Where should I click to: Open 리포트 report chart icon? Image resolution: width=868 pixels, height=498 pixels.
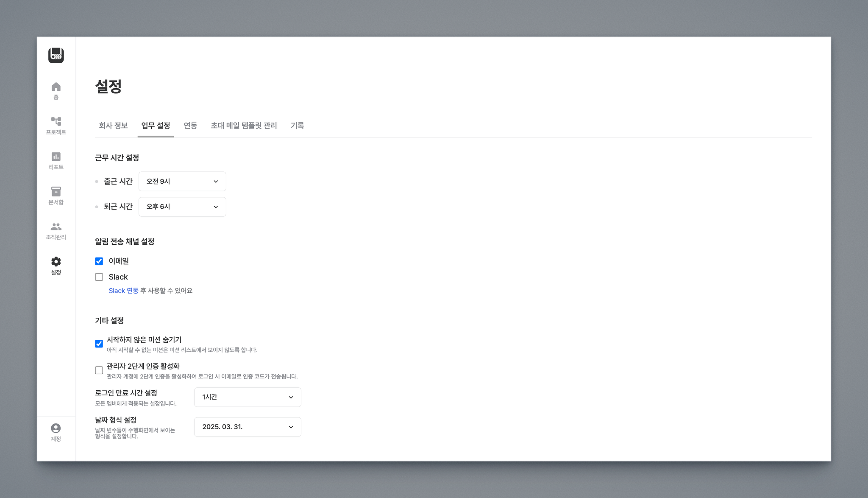(56, 157)
